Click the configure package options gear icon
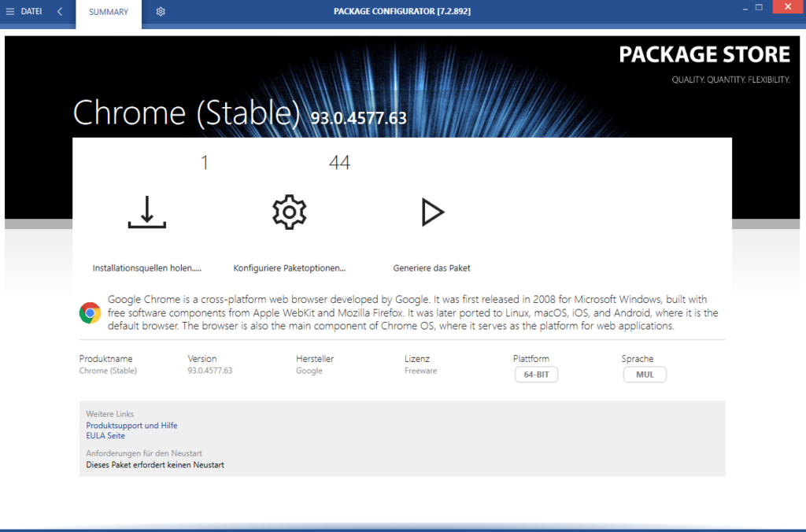The image size is (806, 532). point(290,212)
